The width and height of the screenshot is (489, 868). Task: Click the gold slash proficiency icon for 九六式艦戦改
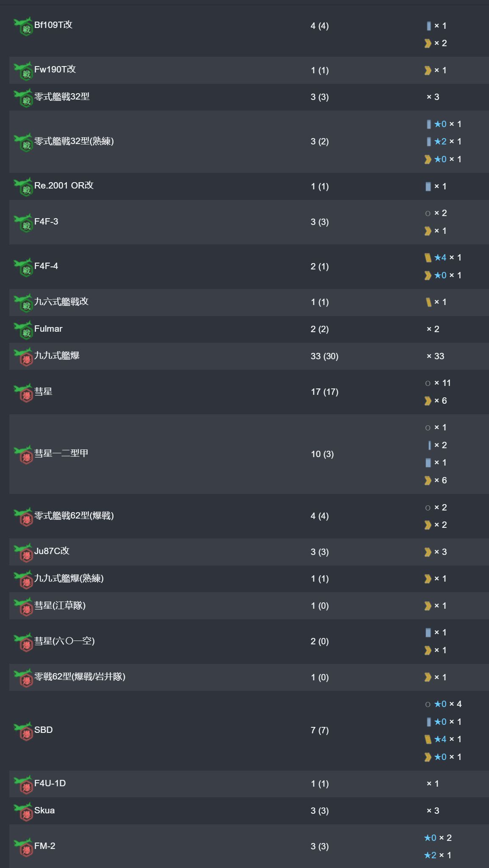428,302
